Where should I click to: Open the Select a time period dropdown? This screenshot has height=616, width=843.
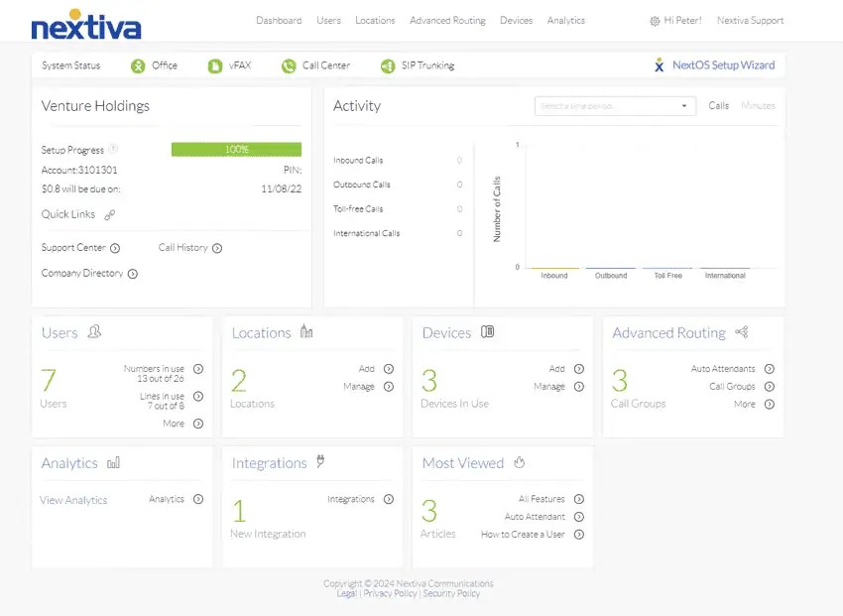(x=615, y=106)
